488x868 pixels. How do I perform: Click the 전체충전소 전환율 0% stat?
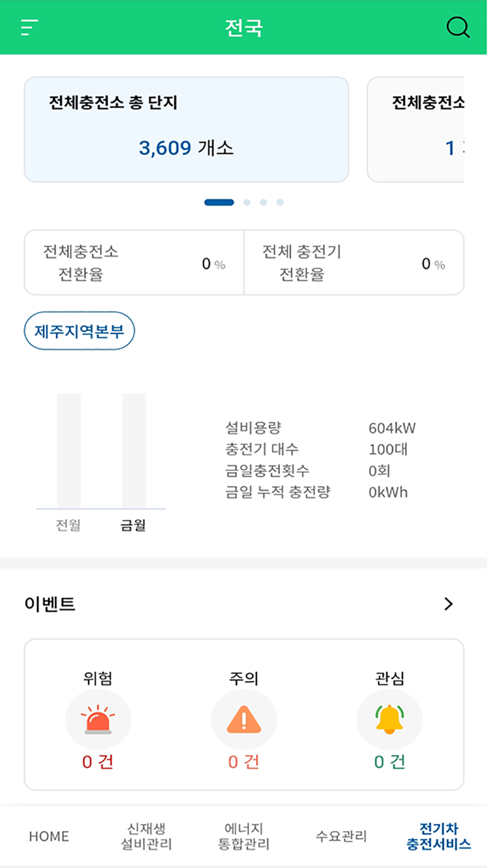pos(134,262)
